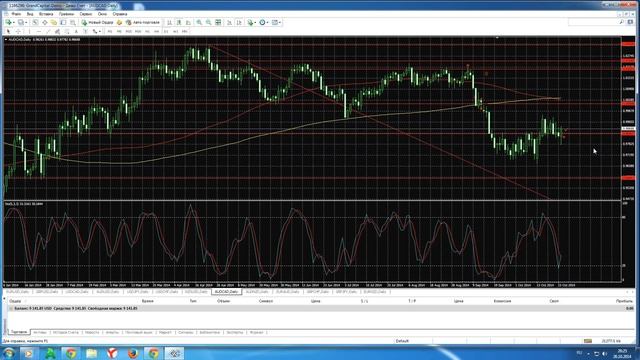Switch chart to Japanese candlesticks

[179, 22]
